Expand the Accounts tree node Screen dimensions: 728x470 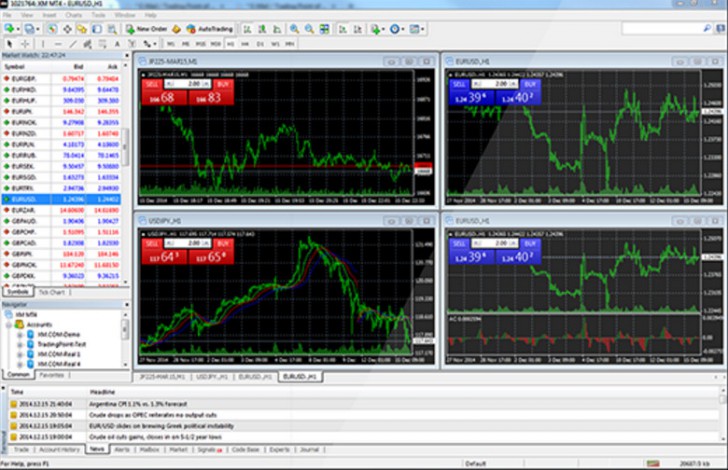click(9, 325)
